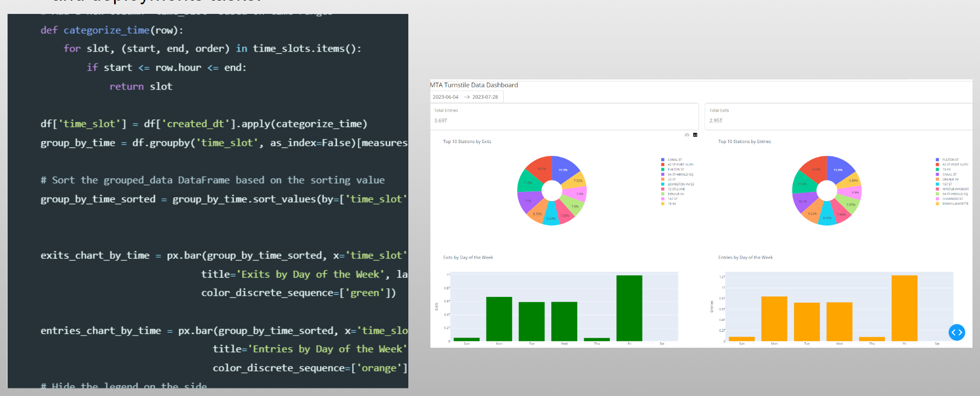The width and height of the screenshot is (980, 396).
Task: Toggle FULTON ST in Exits pie legend
Action: [x=672, y=169]
